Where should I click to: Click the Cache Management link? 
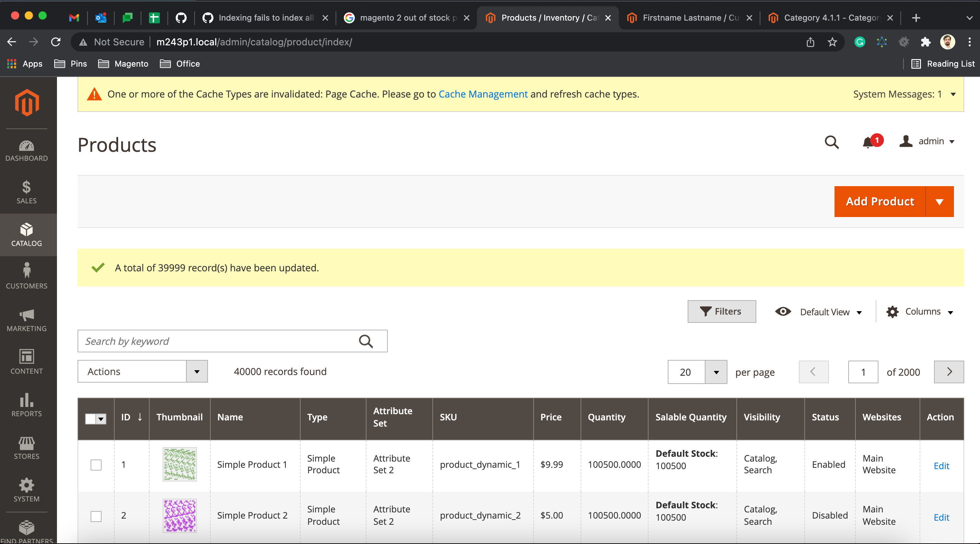pyautogui.click(x=483, y=94)
